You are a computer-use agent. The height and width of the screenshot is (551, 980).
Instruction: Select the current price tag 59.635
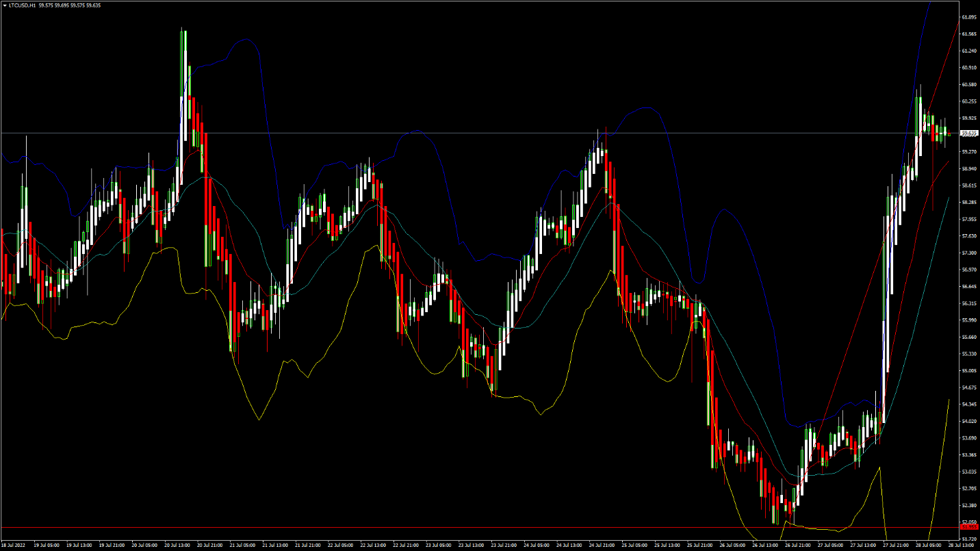[970, 133]
